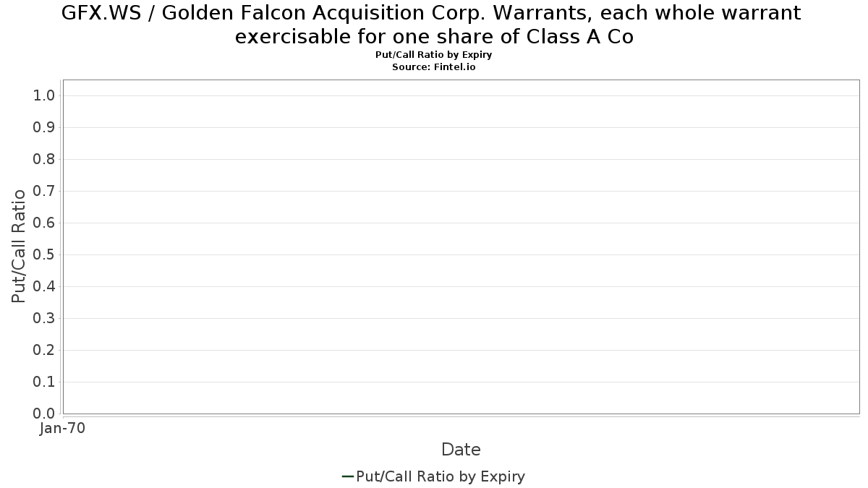Viewport: 868px width, 488px height.
Task: Click the second title line about Class A Co
Action: click(x=434, y=37)
